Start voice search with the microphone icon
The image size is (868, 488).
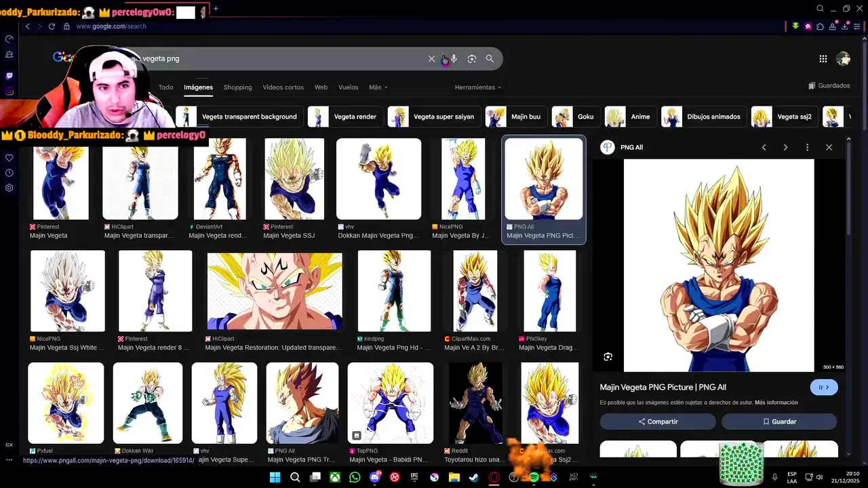coord(454,59)
